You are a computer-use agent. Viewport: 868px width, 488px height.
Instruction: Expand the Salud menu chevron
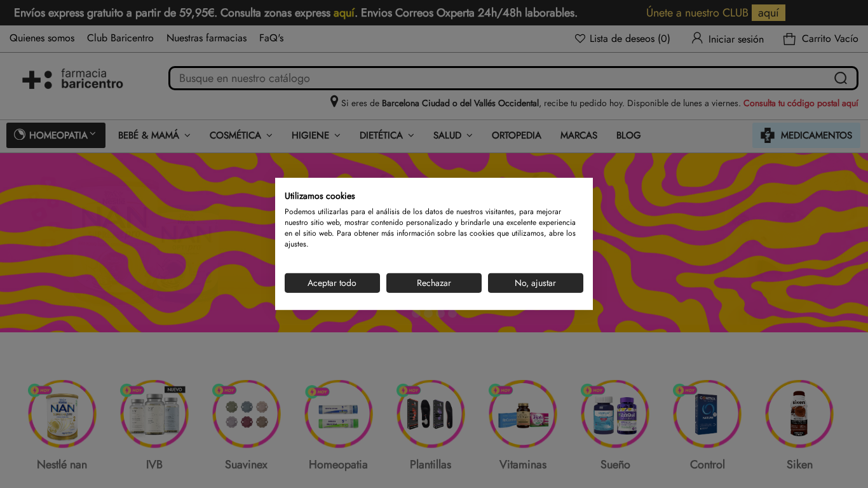(470, 135)
